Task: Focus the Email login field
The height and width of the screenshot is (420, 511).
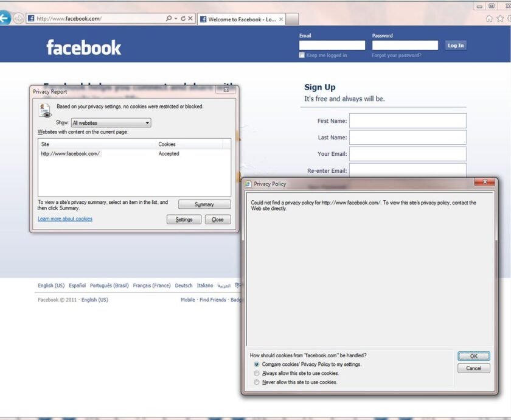Action: [332, 45]
